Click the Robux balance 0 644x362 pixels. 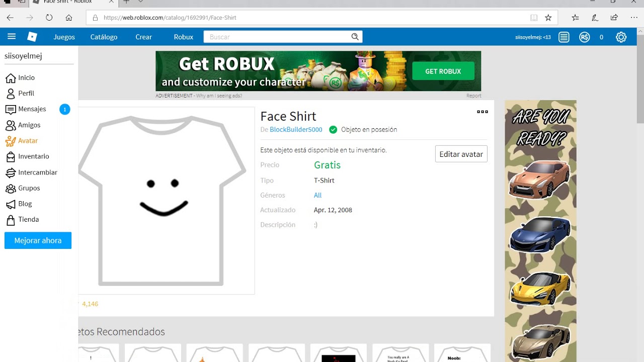tap(601, 37)
